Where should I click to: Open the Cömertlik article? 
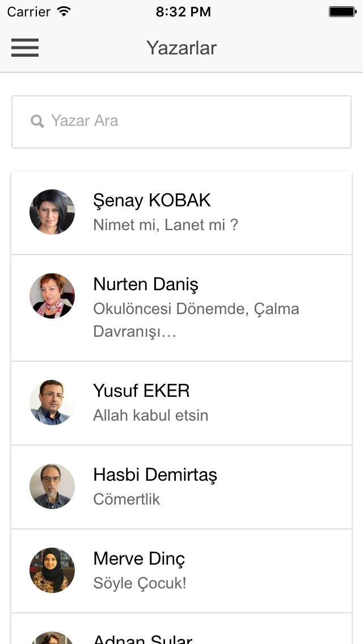coord(126,499)
